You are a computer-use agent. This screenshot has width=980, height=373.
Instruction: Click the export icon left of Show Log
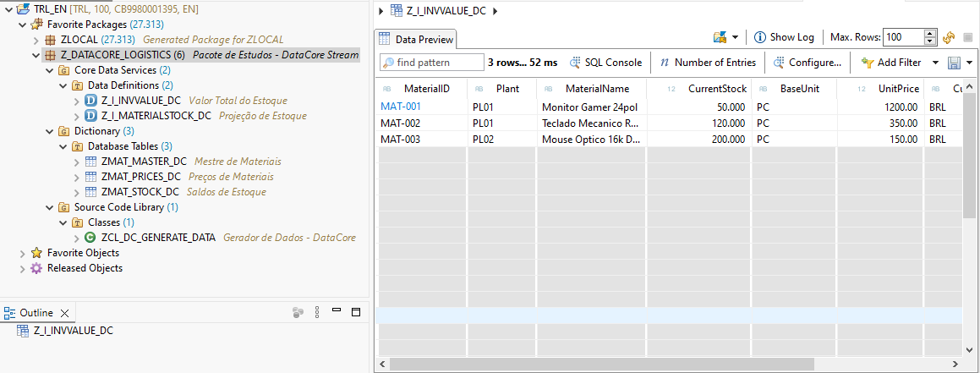[x=720, y=37]
